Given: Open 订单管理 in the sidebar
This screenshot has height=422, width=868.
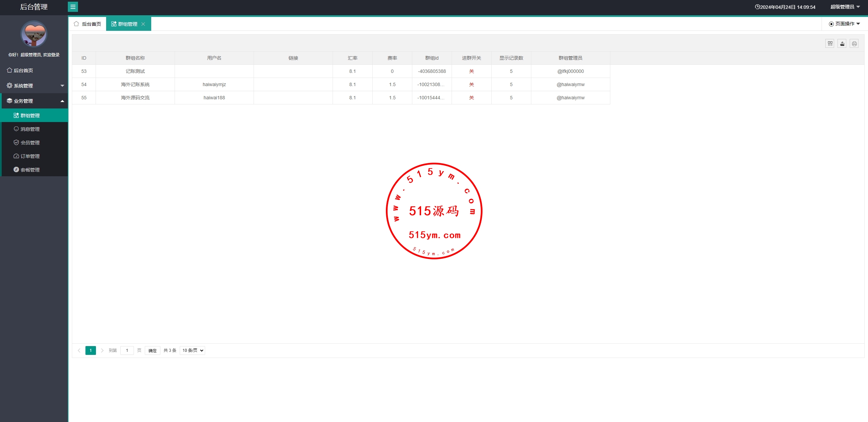Looking at the screenshot, I should point(30,156).
